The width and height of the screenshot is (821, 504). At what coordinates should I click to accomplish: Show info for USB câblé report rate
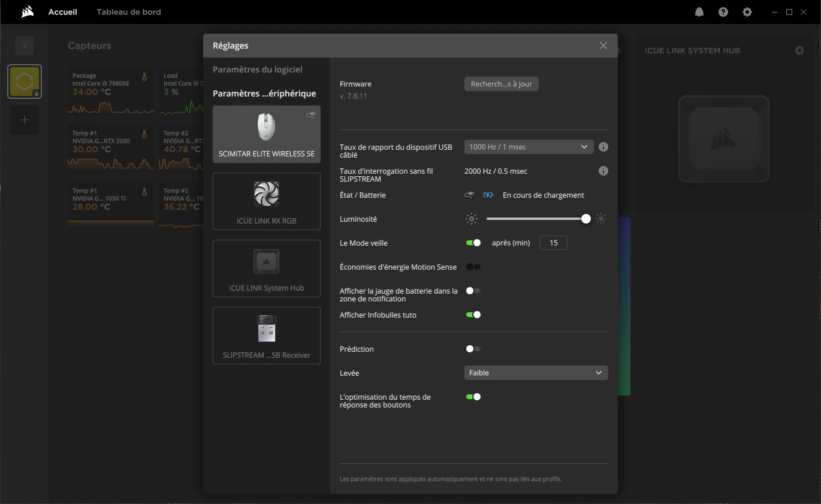[603, 147]
